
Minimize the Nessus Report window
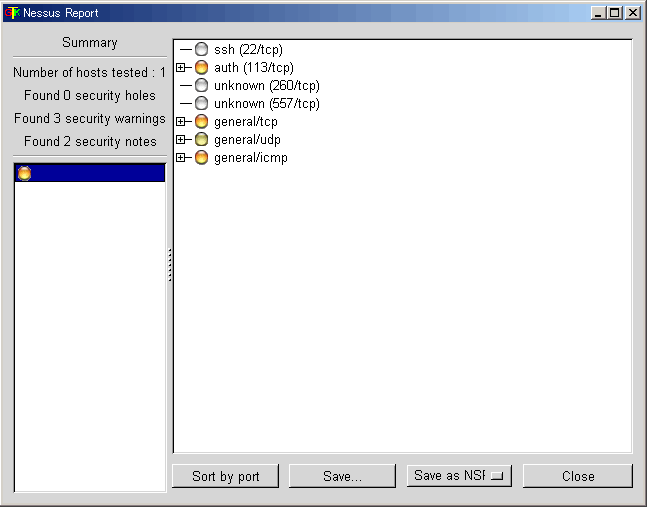click(x=598, y=13)
